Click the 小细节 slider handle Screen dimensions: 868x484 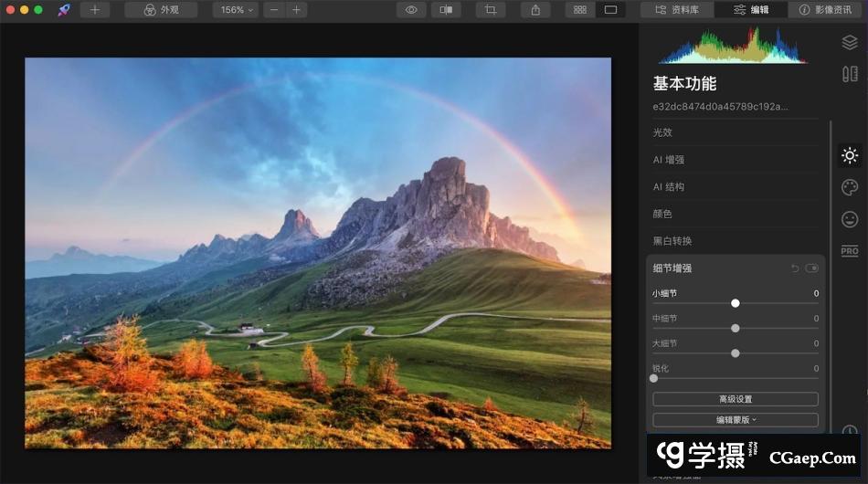736,303
